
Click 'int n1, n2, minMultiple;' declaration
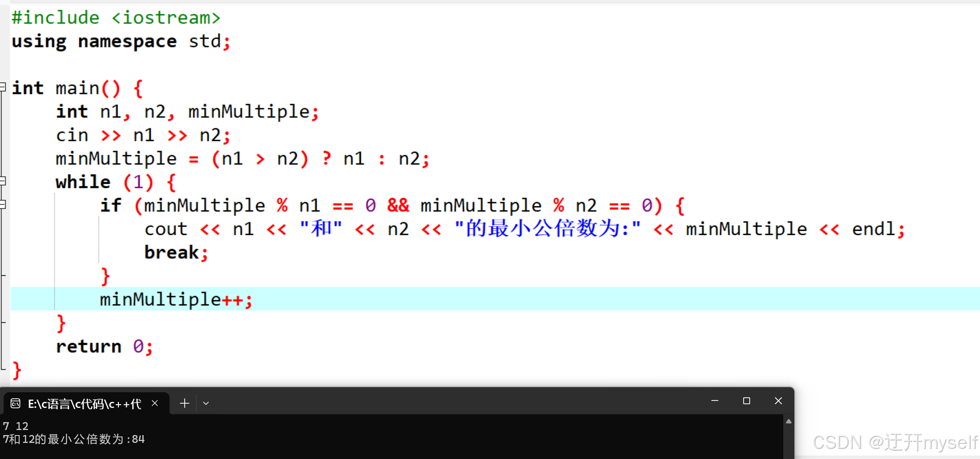187,112
